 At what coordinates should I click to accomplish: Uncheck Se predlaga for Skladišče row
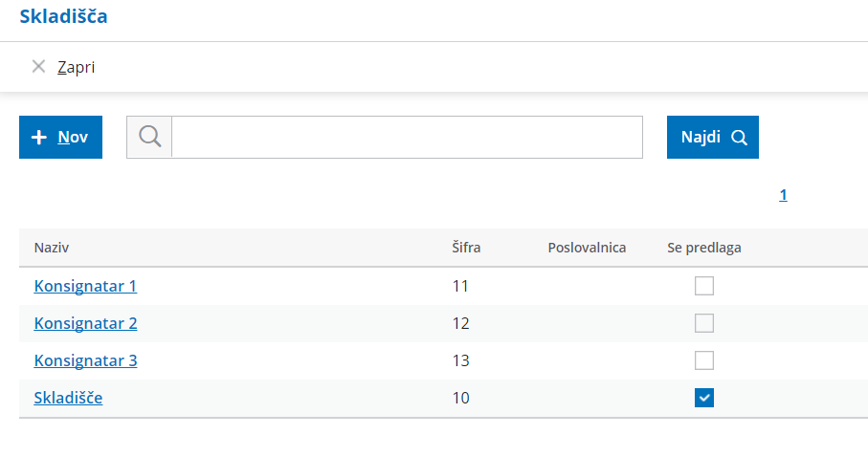point(704,398)
